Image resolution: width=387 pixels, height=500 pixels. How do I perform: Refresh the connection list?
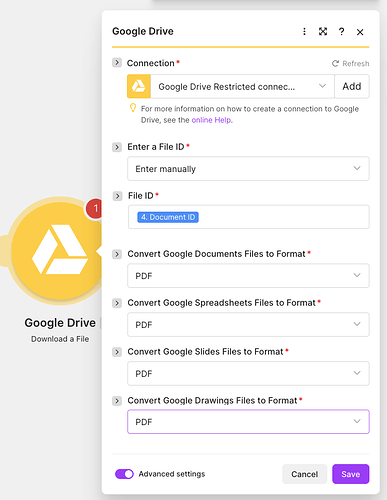(x=350, y=63)
